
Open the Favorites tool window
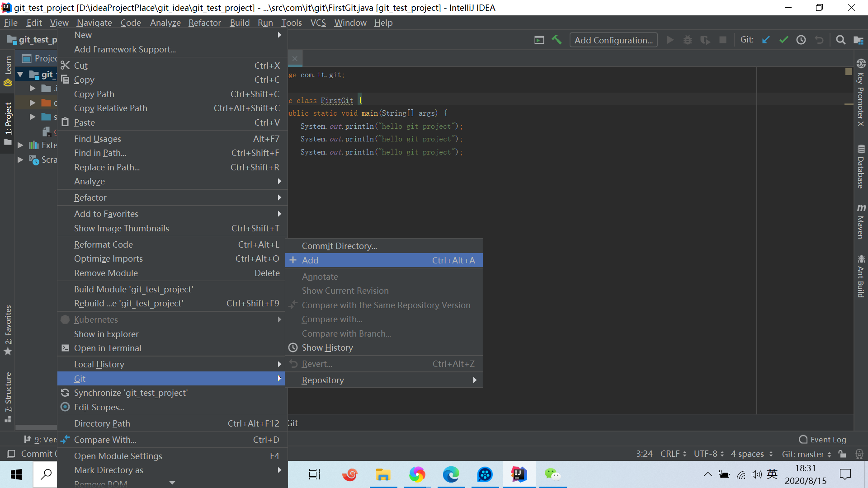click(8, 330)
